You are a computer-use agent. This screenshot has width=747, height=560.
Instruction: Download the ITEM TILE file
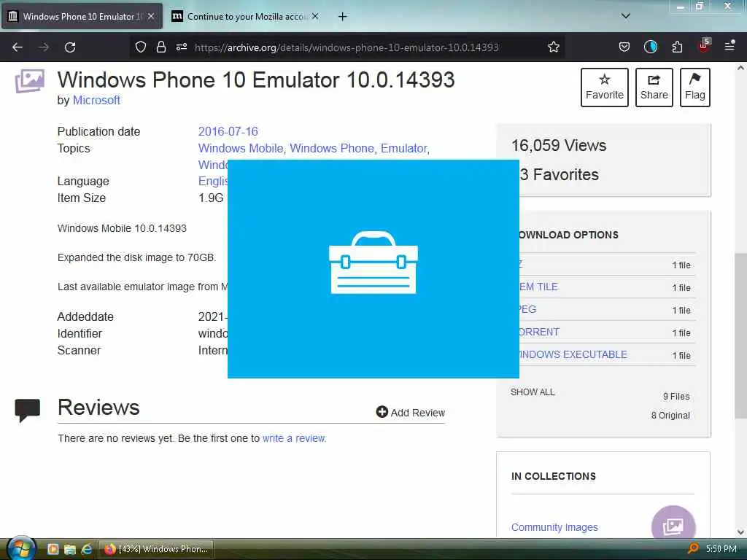[x=538, y=287]
